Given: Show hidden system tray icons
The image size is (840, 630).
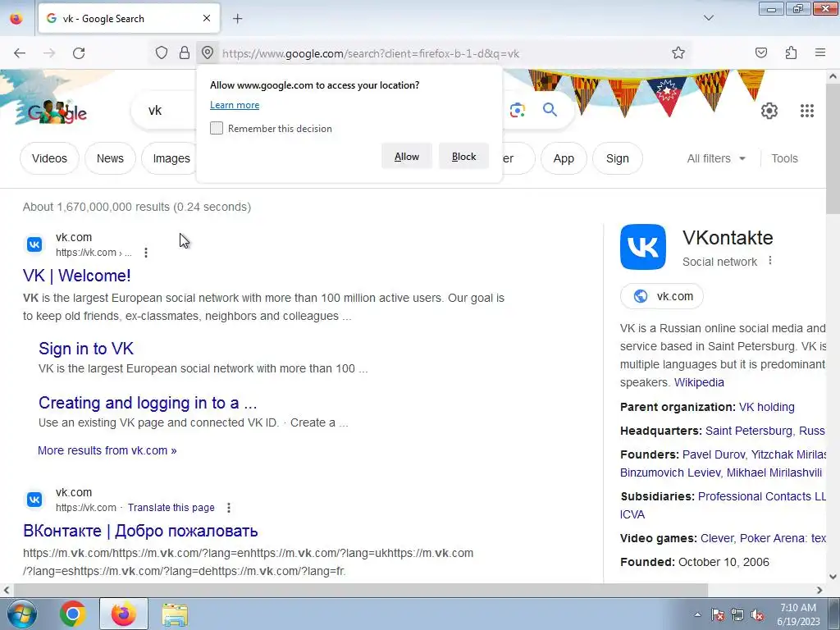Looking at the screenshot, I should 697,614.
